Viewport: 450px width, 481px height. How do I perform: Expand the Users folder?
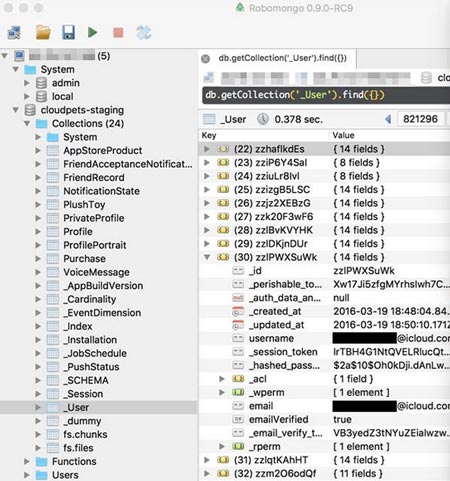coord(27,475)
